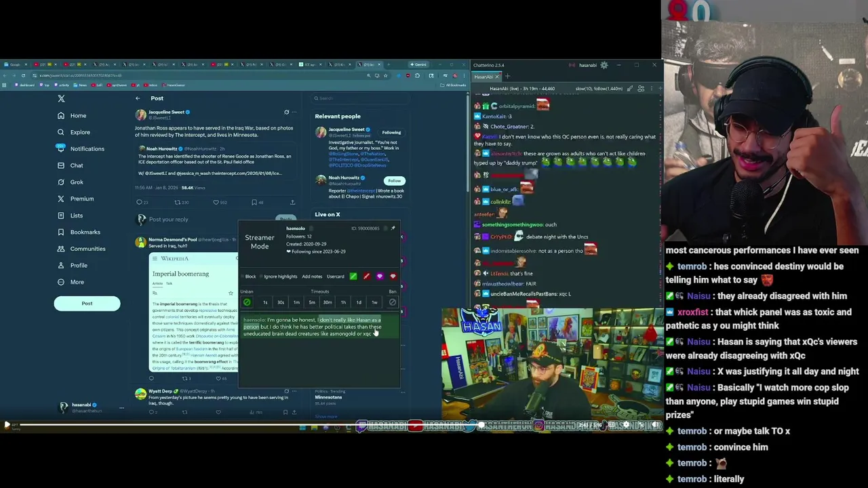Click the green highlight action button

[353, 277]
